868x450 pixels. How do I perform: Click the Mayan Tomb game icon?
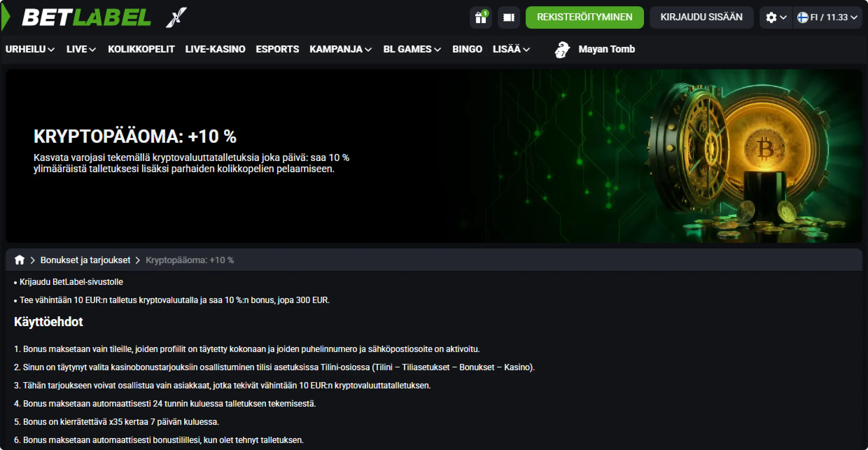point(562,49)
